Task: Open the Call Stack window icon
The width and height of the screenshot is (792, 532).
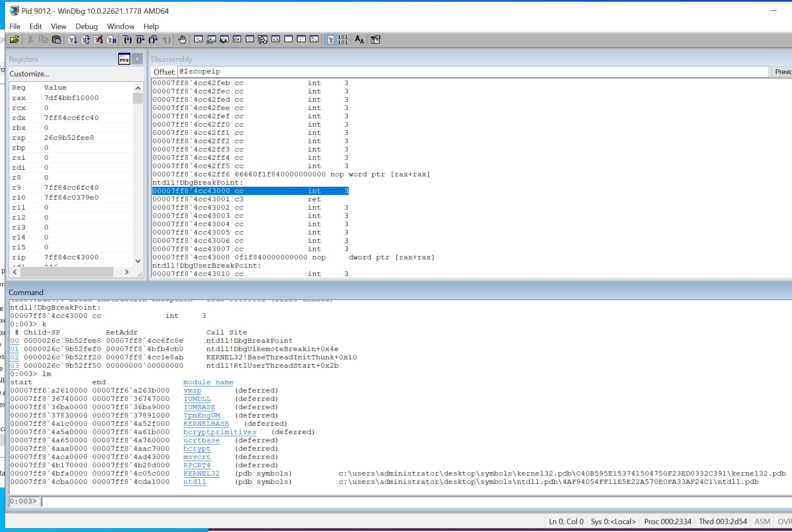Action: 263,39
